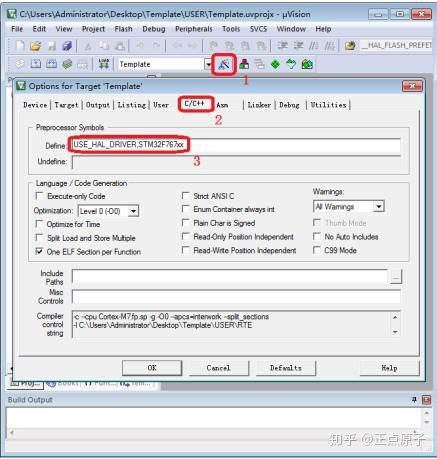Create a new file from toolbar

20,46
